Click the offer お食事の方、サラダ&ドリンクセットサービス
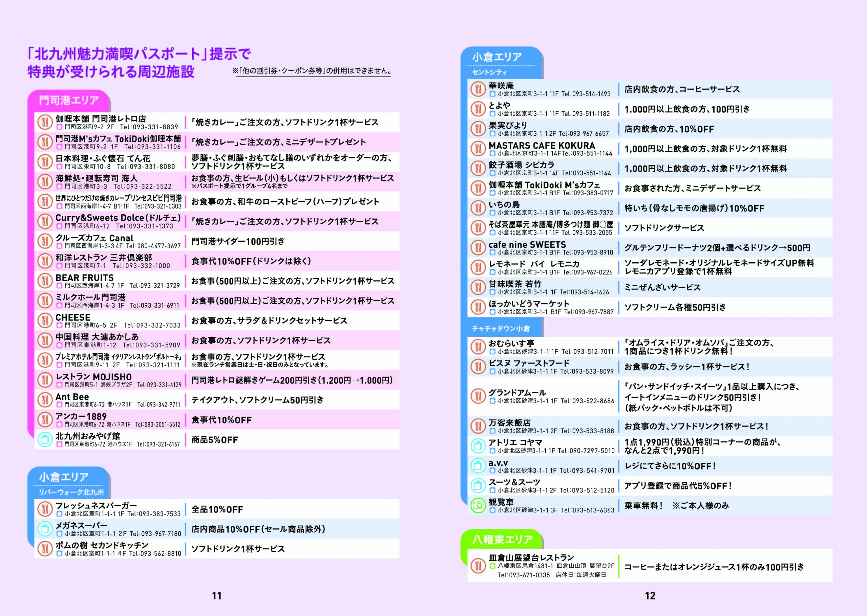This screenshot has width=867, height=616. 269,321
